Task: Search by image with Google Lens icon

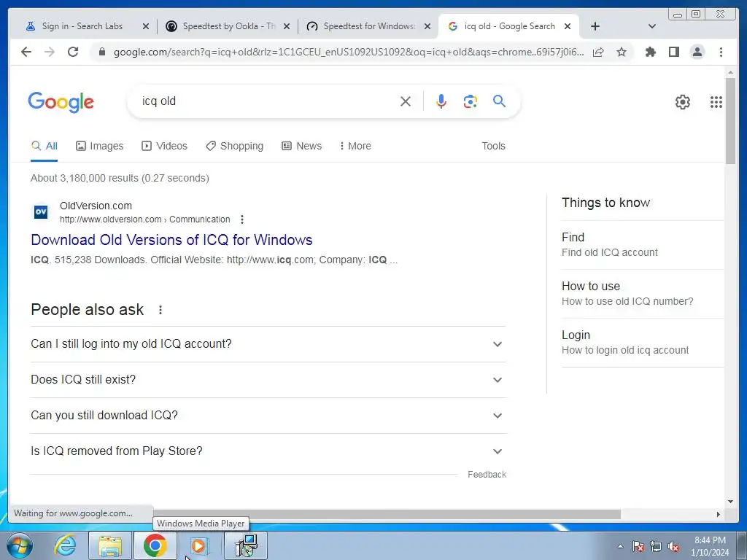Action: point(471,101)
